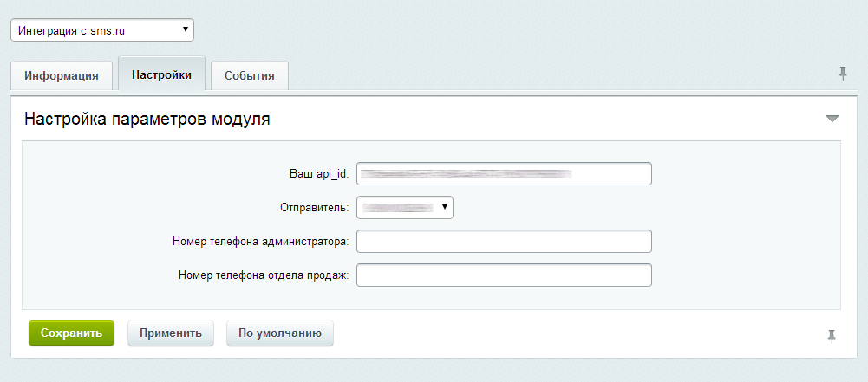
Task: Focus the 'Ваш api_id' input field
Action: [x=504, y=174]
